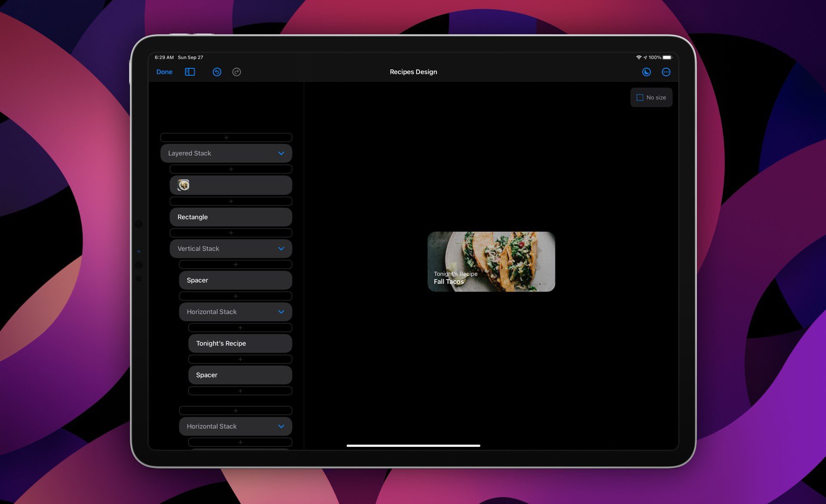Click the redo arrow icon
Viewport: 826px width, 504px height.
click(x=237, y=72)
